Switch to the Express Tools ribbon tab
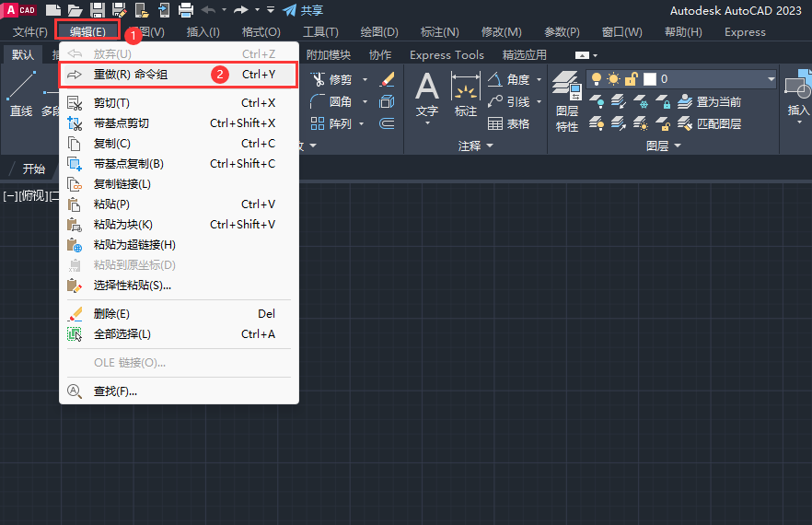Viewport: 812px width, 525px height. coord(447,55)
